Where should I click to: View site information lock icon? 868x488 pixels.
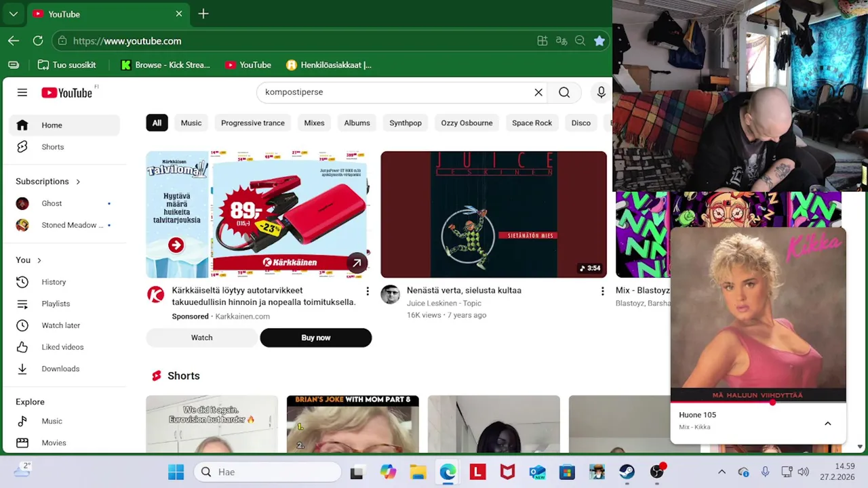point(62,41)
